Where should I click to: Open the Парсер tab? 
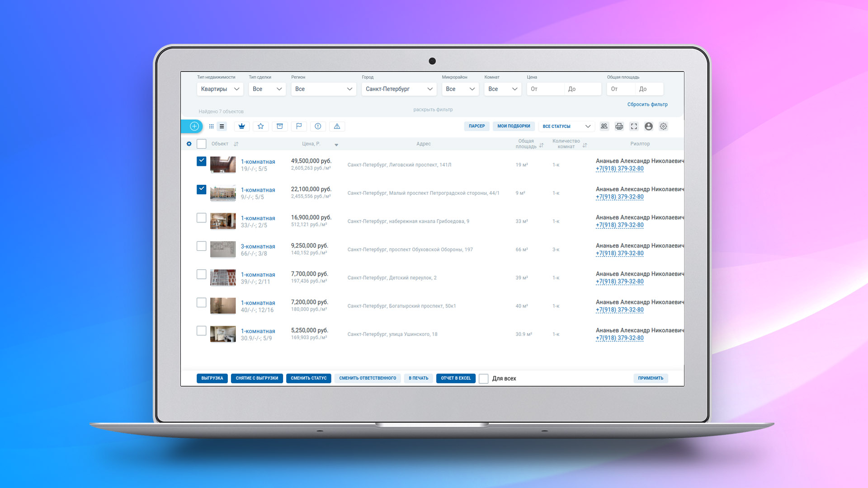(x=476, y=126)
